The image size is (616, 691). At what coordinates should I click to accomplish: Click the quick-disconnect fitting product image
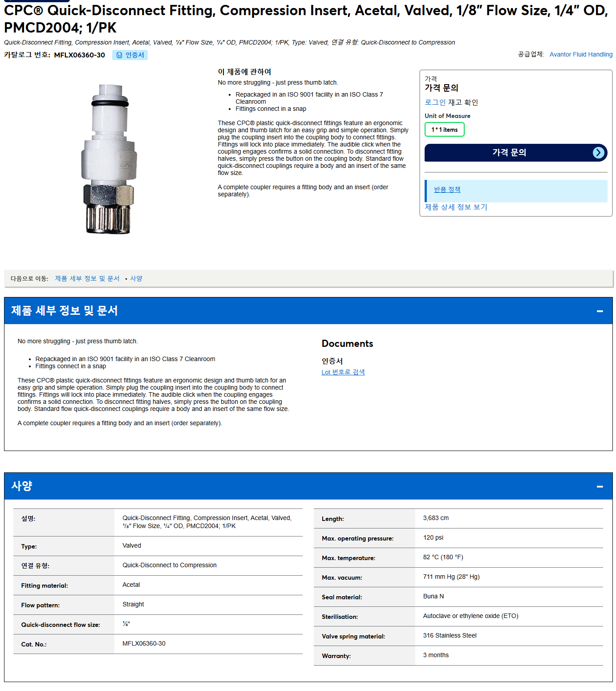pyautogui.click(x=109, y=159)
